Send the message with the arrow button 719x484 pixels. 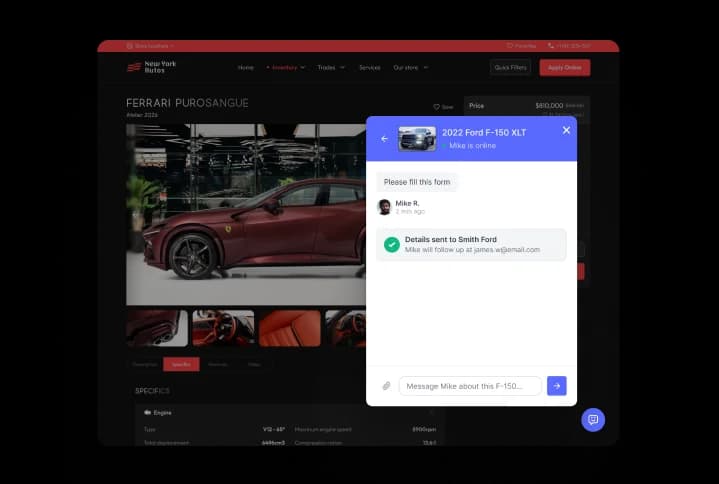pyautogui.click(x=557, y=386)
